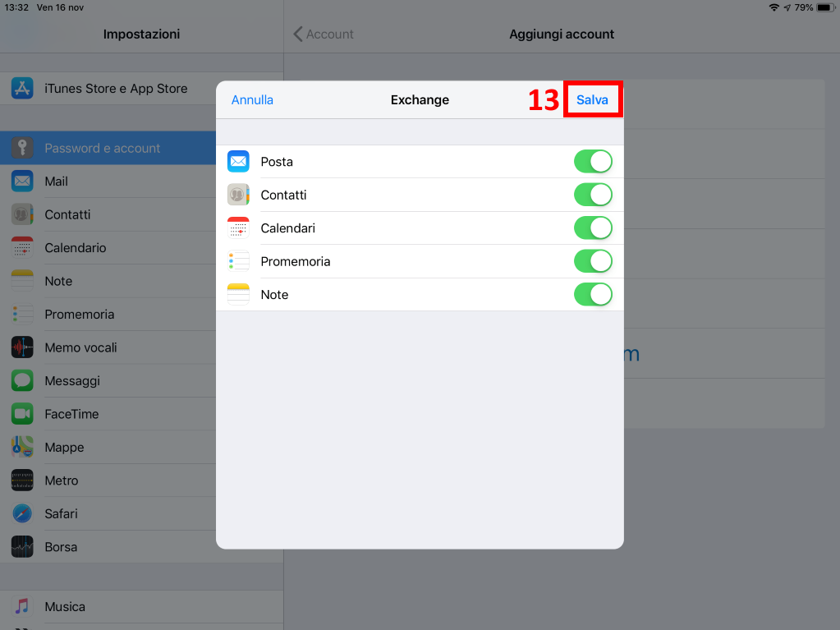Tap the Mail envelope icon in sidebar
840x630 pixels.
click(22, 181)
